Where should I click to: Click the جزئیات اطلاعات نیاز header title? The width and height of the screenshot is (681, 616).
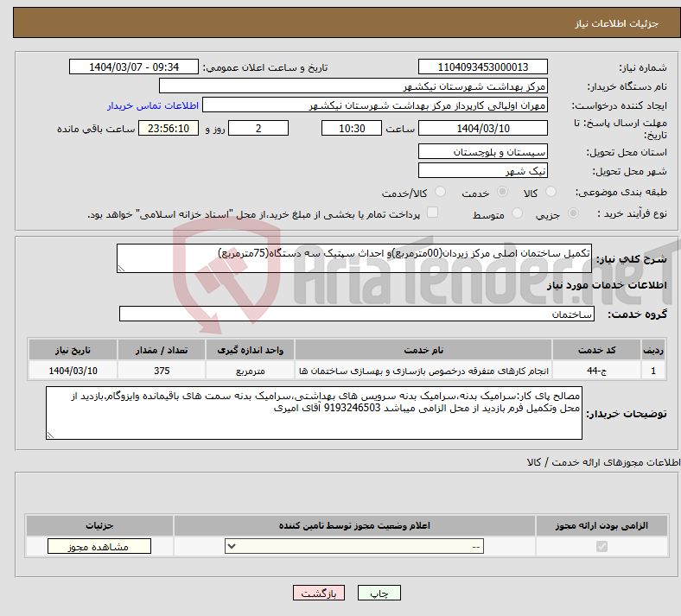[x=616, y=23]
